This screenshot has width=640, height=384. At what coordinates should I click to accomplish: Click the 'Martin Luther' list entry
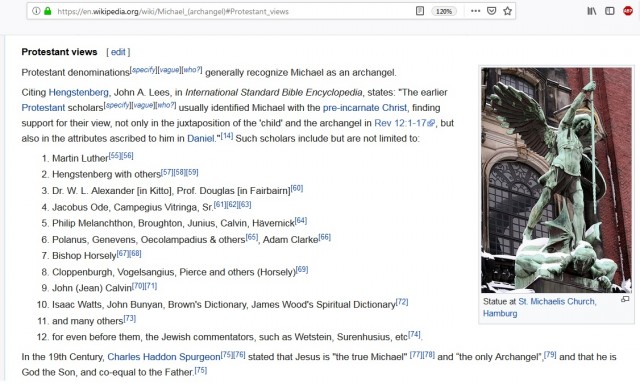tap(80, 158)
